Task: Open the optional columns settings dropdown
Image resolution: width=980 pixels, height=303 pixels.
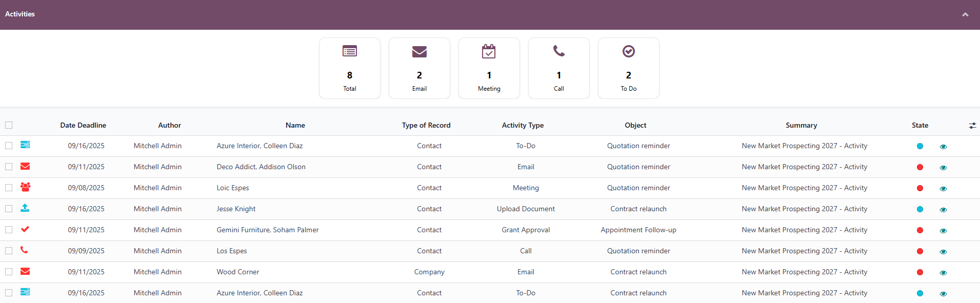Action: (972, 126)
